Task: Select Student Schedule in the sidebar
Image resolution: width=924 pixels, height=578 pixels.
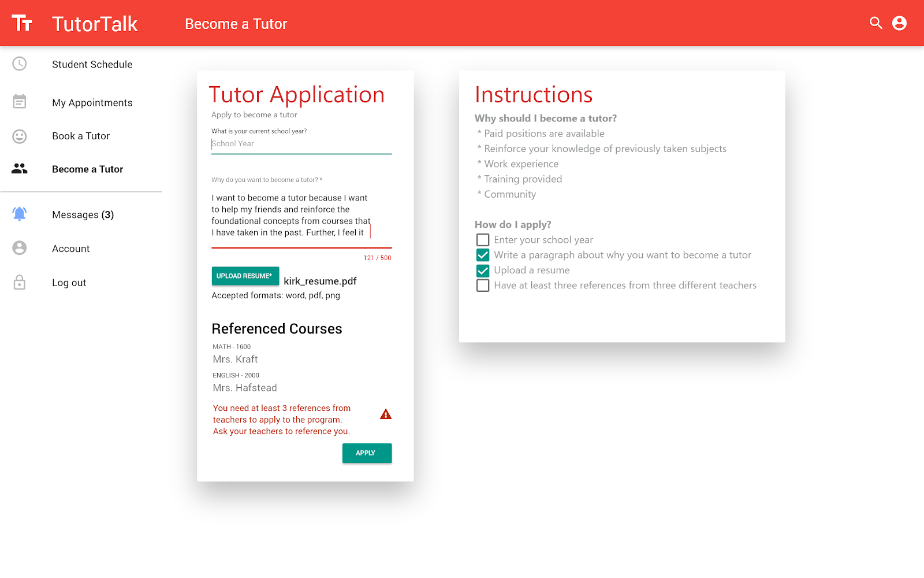Action: tap(92, 64)
